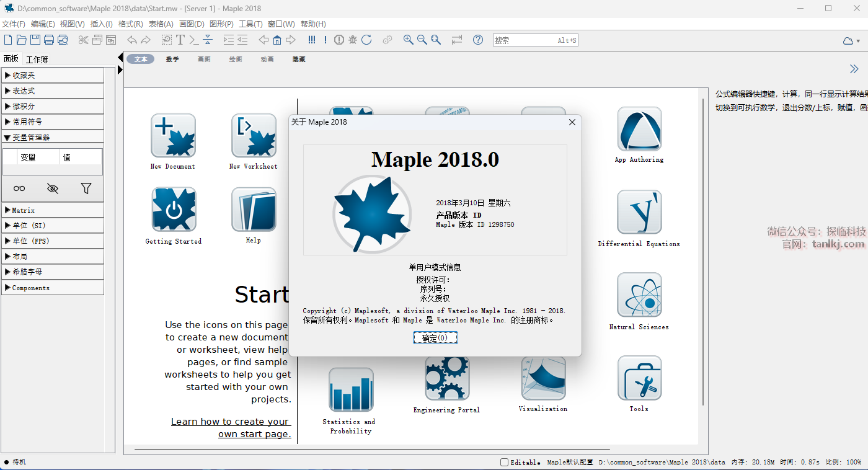Click the Natural Sciences atom icon
This screenshot has height=470, width=868.
point(639,295)
